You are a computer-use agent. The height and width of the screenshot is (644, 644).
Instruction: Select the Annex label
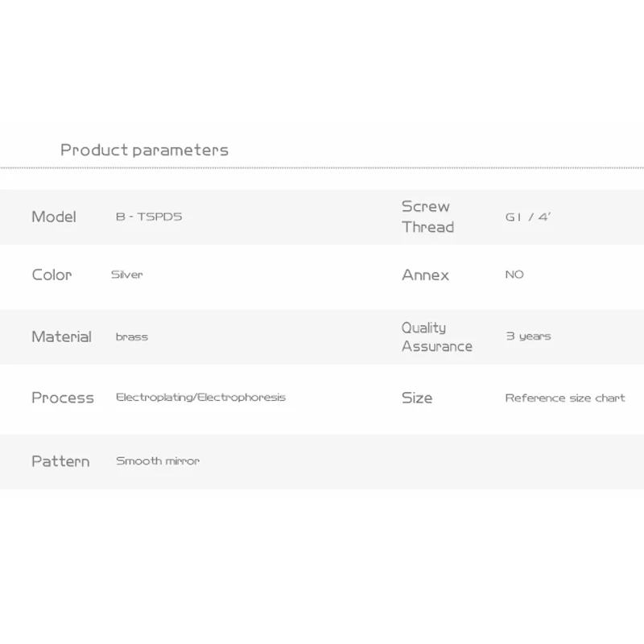tap(425, 275)
